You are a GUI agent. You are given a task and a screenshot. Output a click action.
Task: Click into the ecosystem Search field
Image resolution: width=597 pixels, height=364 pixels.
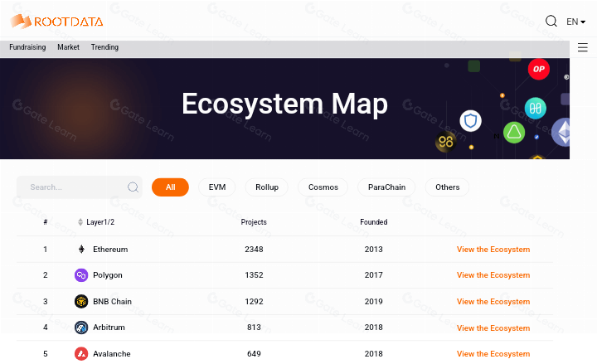pyautogui.click(x=80, y=187)
